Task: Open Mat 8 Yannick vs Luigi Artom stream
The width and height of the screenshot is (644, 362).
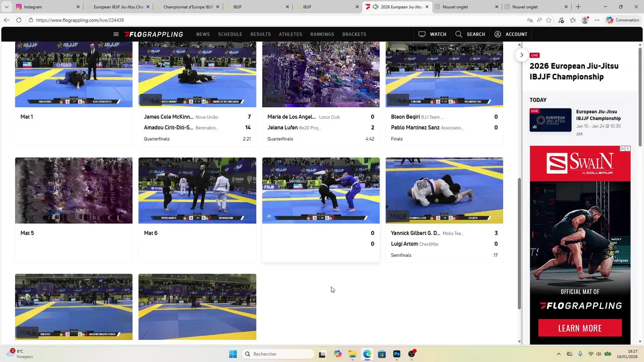Action: tap(444, 191)
